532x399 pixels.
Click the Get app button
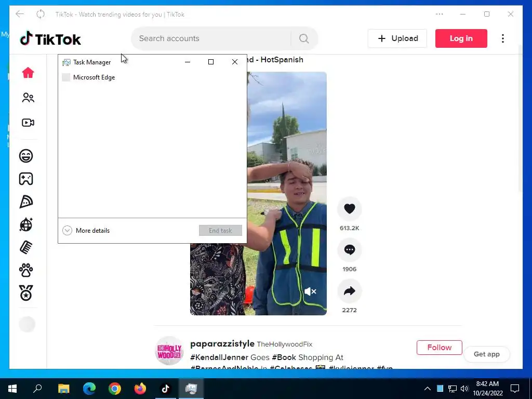coord(486,354)
